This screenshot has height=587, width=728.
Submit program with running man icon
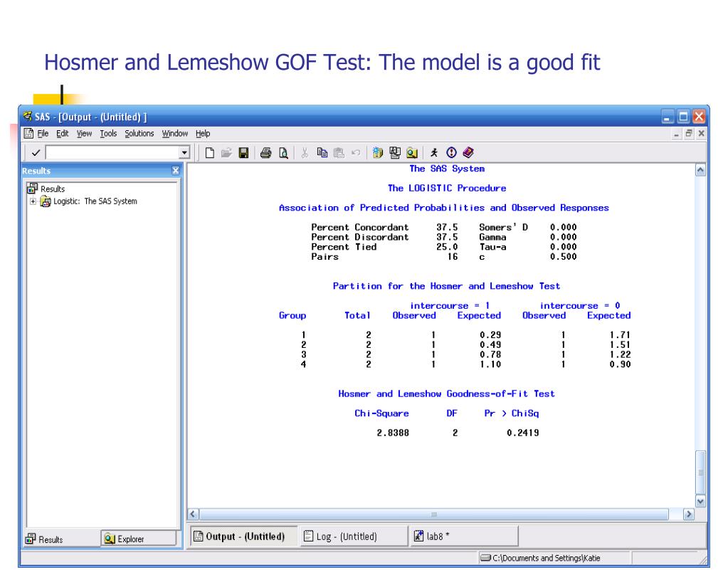tap(433, 153)
